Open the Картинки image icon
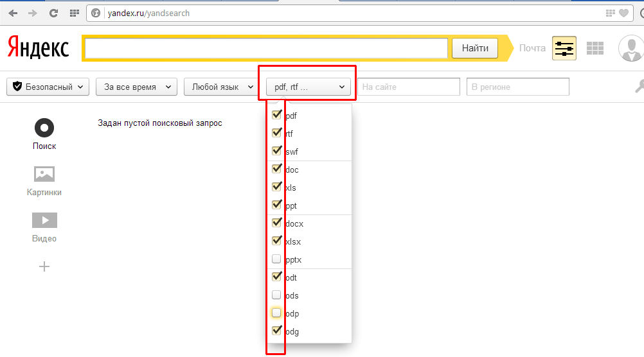Image resolution: width=644 pixels, height=357 pixels. (44, 174)
